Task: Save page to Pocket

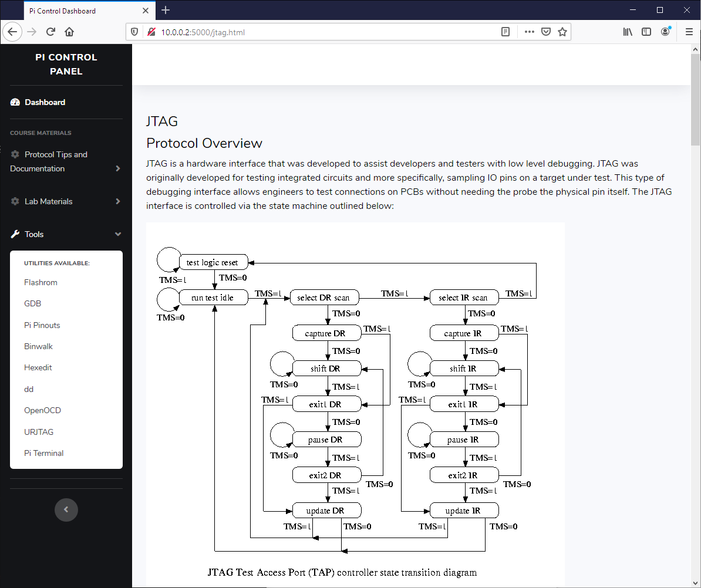Action: (546, 32)
